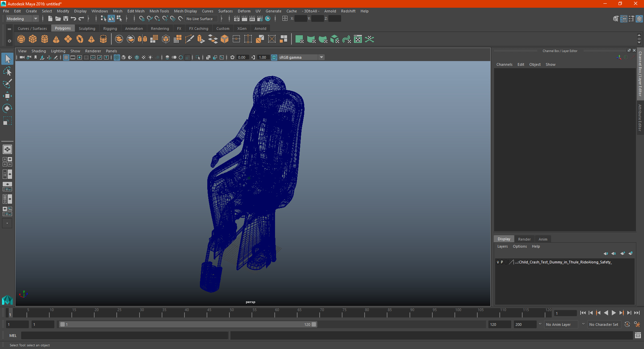Click the current frame input field
Screen dimensions: 644x349
click(566, 313)
